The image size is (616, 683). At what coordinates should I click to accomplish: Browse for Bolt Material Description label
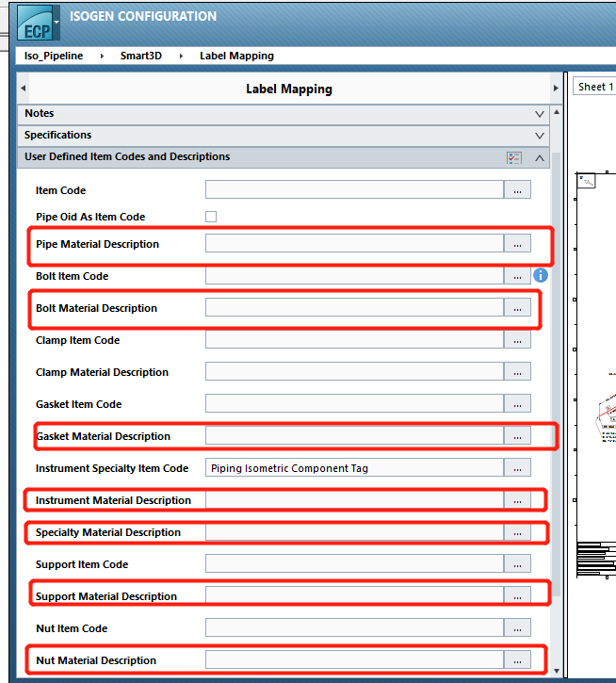[517, 307]
